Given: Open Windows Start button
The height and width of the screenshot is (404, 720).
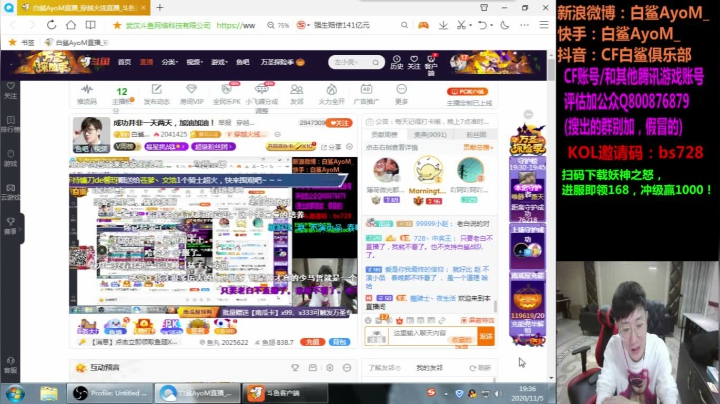Looking at the screenshot, I should [15, 393].
